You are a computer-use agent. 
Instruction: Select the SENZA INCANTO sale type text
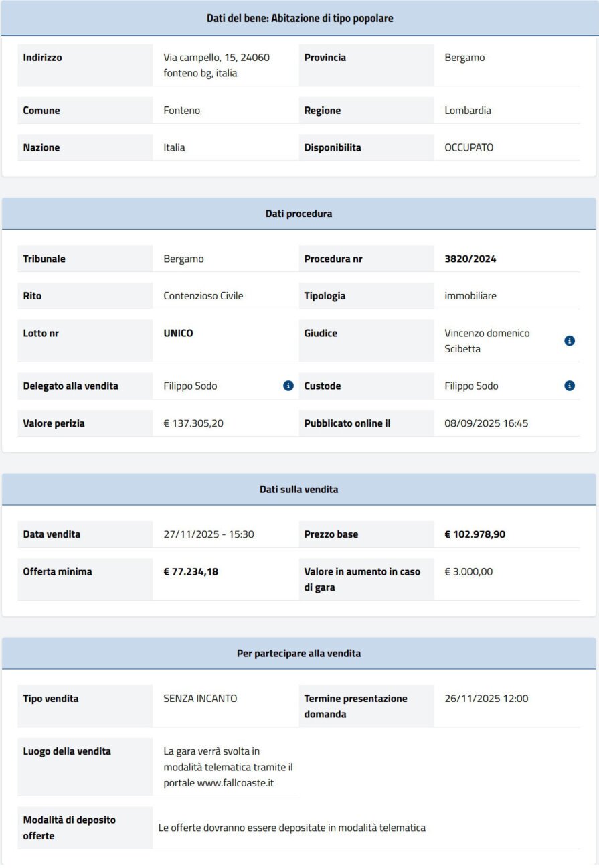[200, 699]
